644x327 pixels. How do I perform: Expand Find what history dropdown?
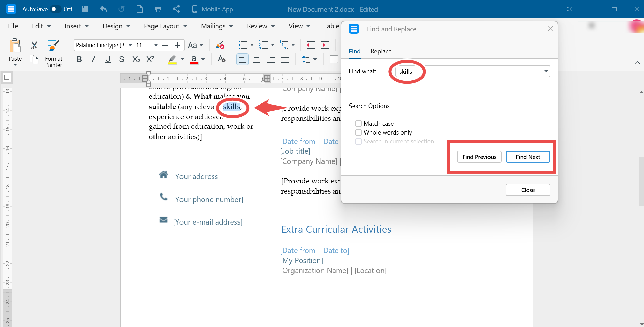(x=546, y=71)
